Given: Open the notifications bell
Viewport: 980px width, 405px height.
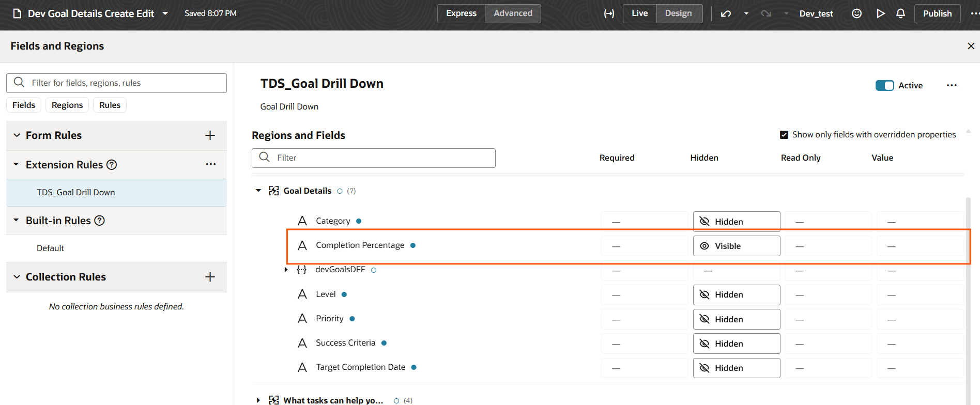Looking at the screenshot, I should (x=900, y=13).
